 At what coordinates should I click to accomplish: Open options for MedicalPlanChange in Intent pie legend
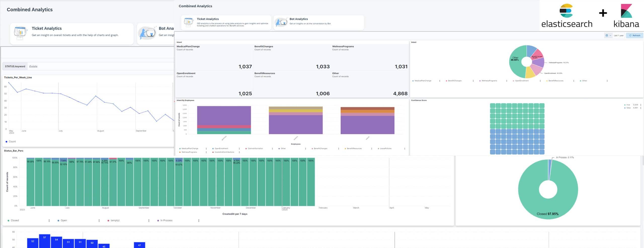click(x=439, y=81)
